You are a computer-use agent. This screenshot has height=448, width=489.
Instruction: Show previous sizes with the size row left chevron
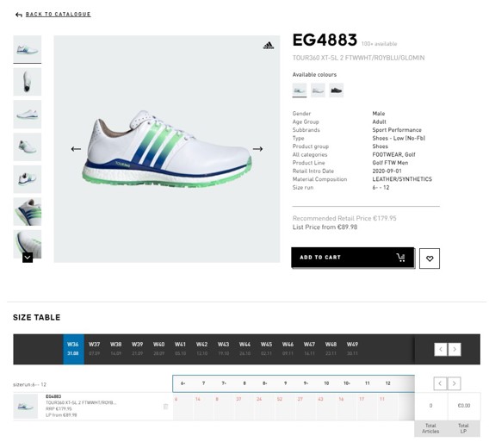[440, 383]
